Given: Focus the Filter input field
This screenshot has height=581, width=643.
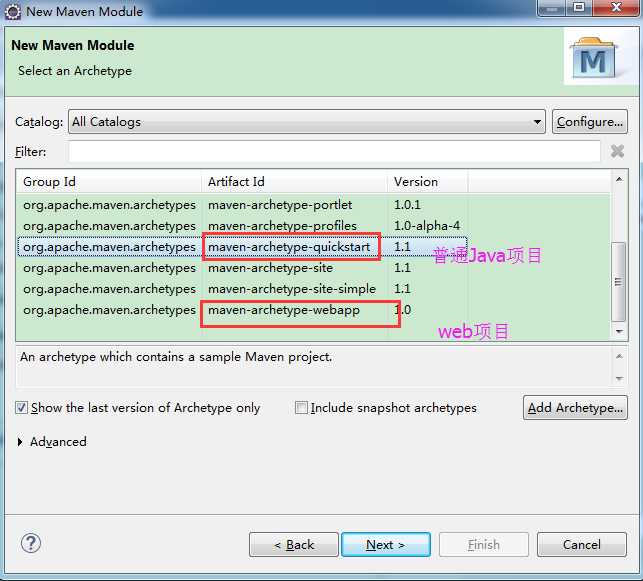Looking at the screenshot, I should point(335,151).
